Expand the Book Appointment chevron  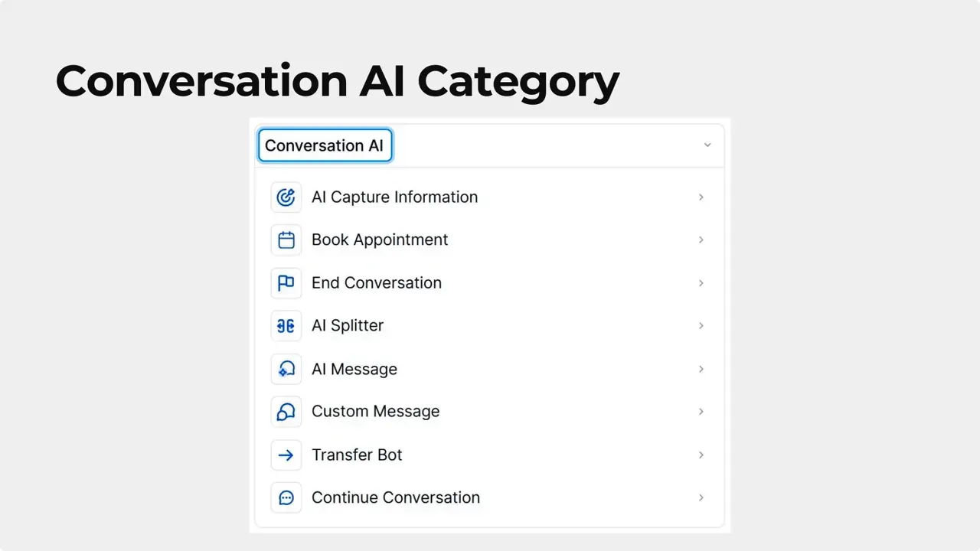pos(701,240)
